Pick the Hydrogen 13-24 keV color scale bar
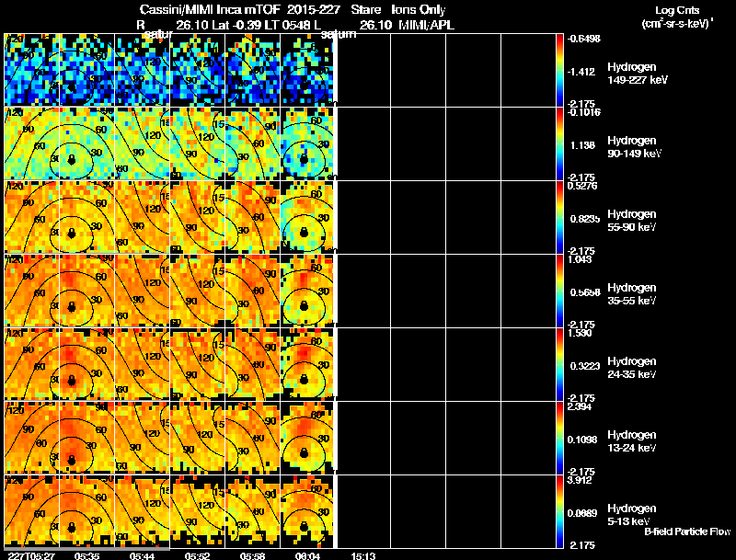The image size is (736, 560). [559, 438]
